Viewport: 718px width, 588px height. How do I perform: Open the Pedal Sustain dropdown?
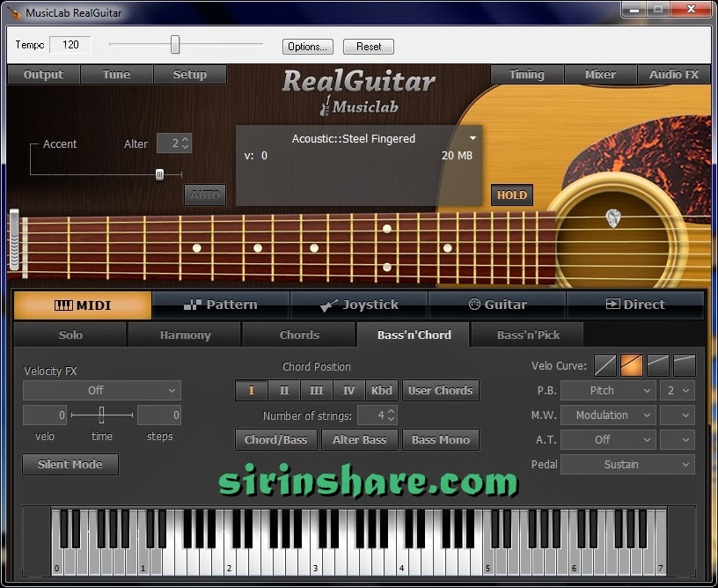click(627, 465)
